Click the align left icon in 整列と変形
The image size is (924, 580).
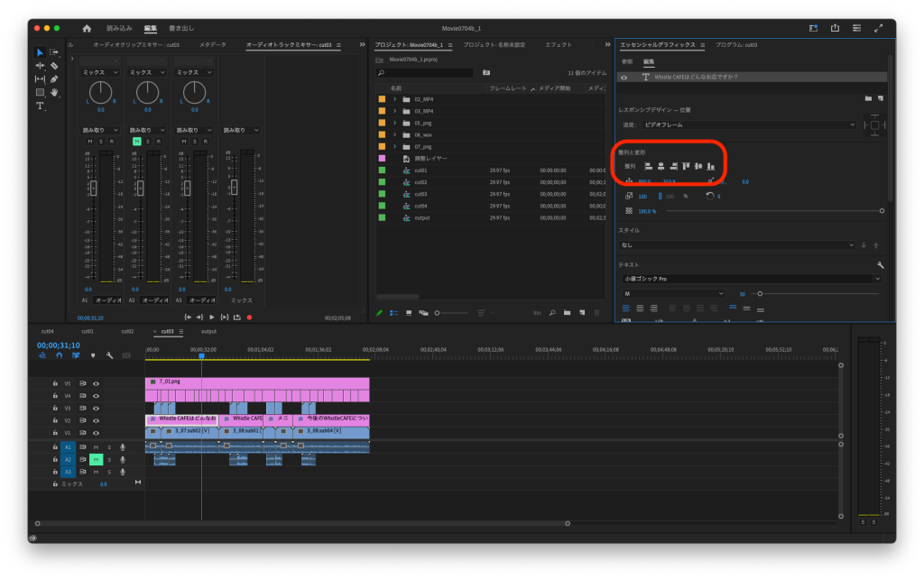(648, 166)
